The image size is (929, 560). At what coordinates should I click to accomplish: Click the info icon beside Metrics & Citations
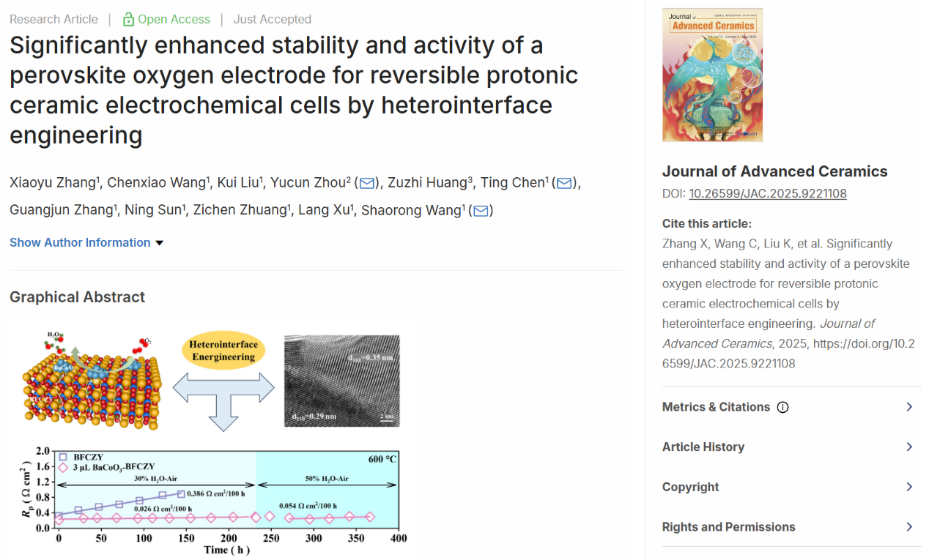tap(782, 407)
